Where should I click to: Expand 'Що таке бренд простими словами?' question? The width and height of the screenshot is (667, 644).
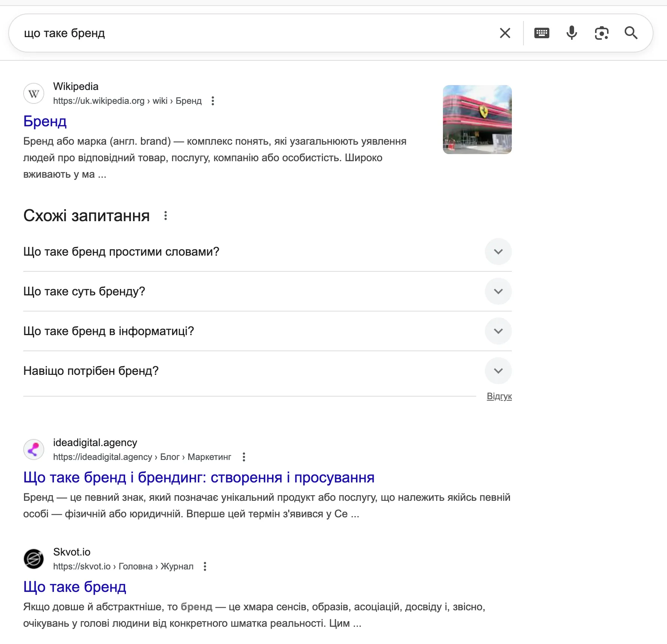click(498, 252)
